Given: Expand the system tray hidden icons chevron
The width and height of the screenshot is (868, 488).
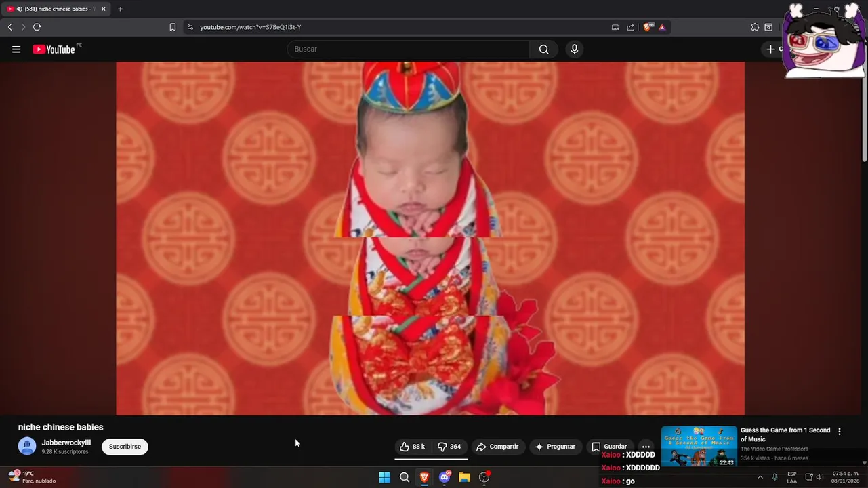Looking at the screenshot, I should (760, 477).
